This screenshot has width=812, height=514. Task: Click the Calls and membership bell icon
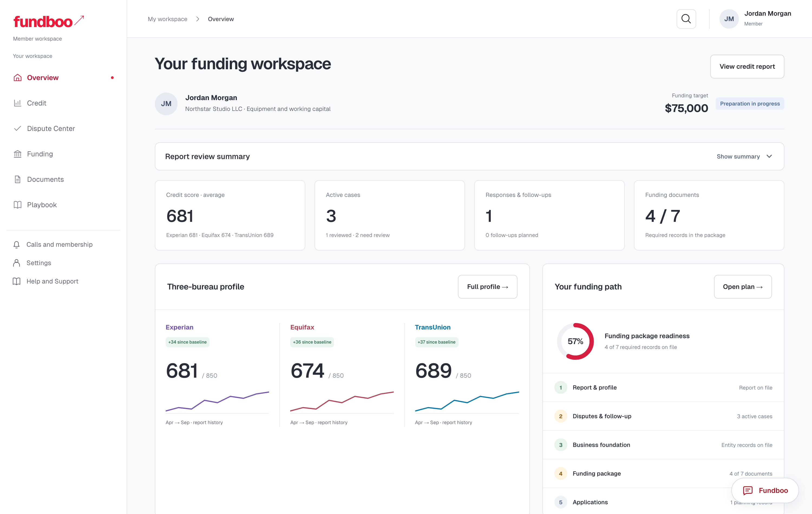coord(17,245)
